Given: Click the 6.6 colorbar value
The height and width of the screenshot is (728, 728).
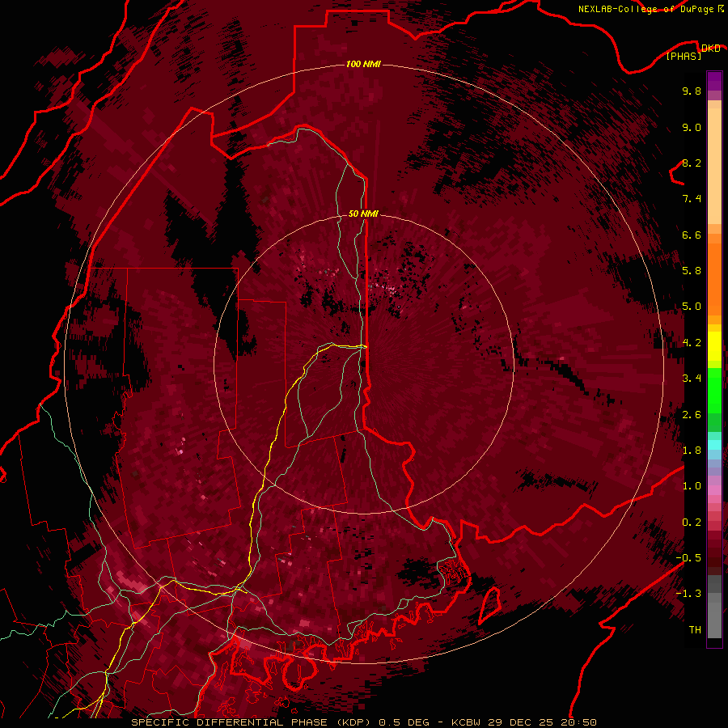Looking at the screenshot, I should tap(692, 235).
